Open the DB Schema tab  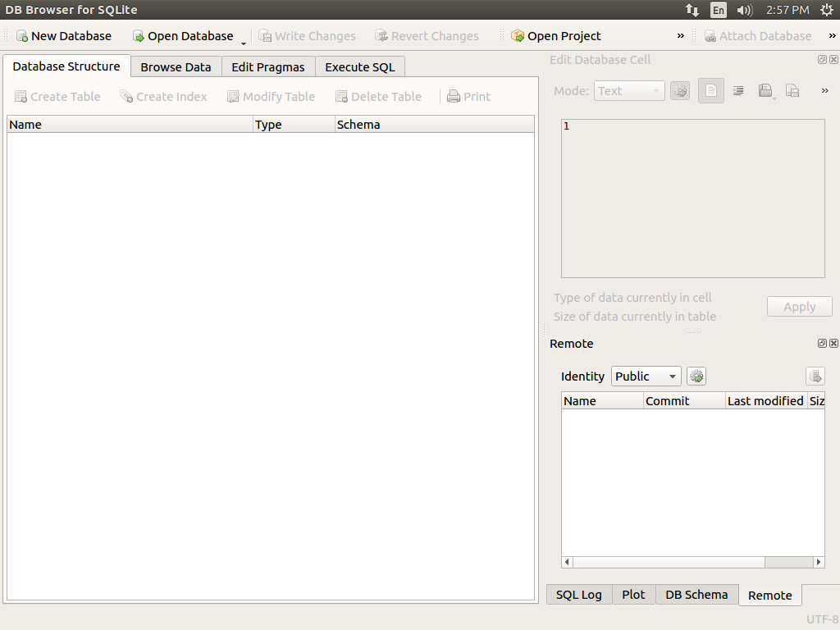coord(696,595)
